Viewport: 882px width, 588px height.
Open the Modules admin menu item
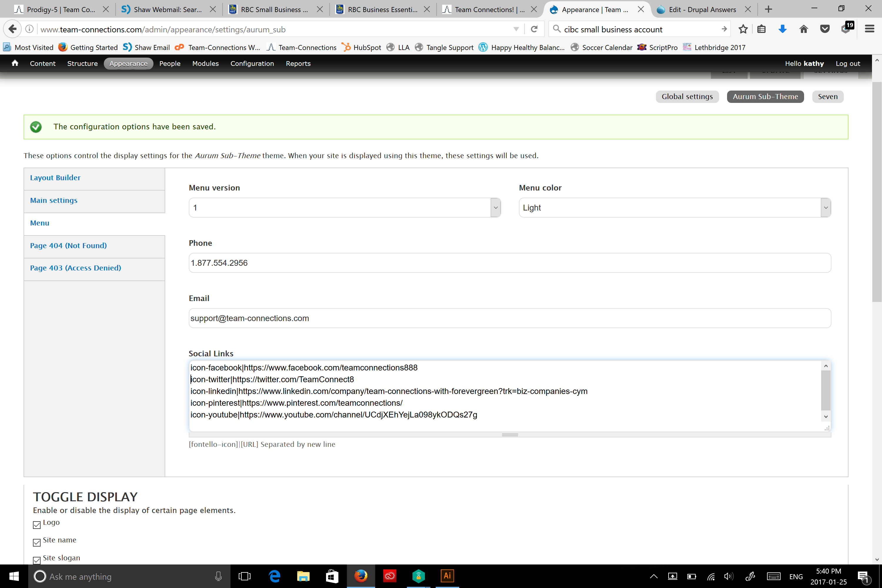tap(205, 64)
